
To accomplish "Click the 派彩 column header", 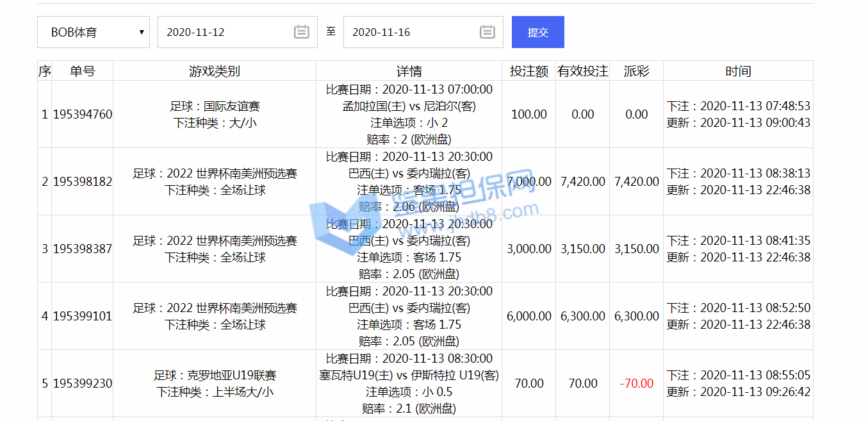I will coord(636,71).
